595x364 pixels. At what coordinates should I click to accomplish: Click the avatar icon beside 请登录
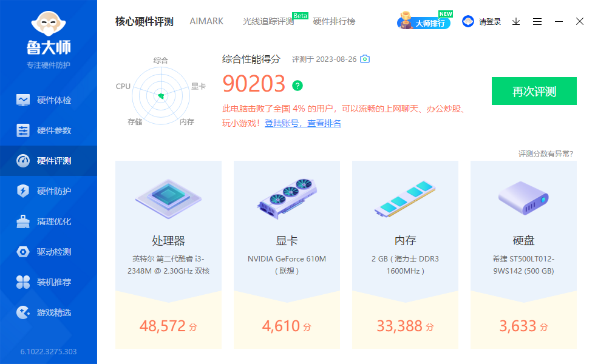(467, 21)
